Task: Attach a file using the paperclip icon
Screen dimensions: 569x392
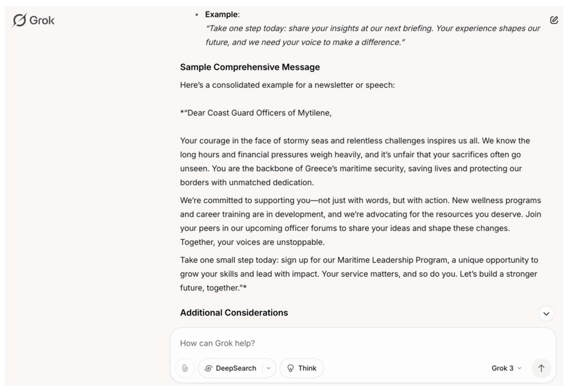Action: [x=185, y=368]
